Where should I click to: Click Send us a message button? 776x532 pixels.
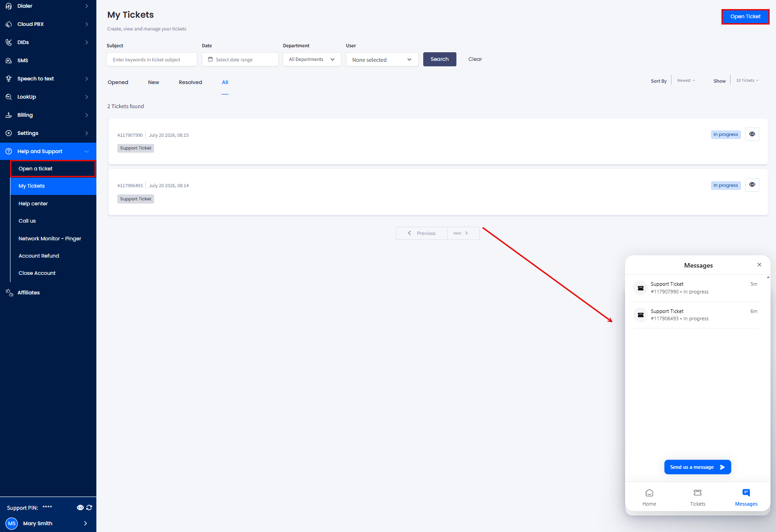point(697,467)
